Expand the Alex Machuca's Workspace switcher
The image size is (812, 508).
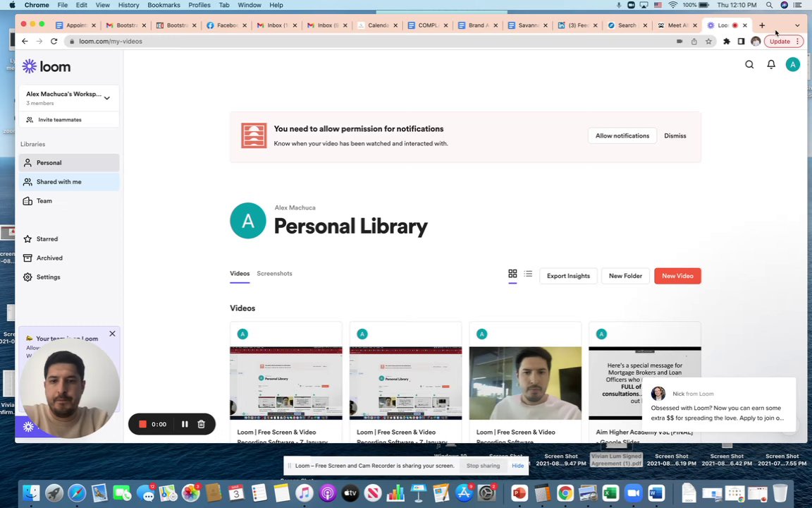(x=69, y=98)
